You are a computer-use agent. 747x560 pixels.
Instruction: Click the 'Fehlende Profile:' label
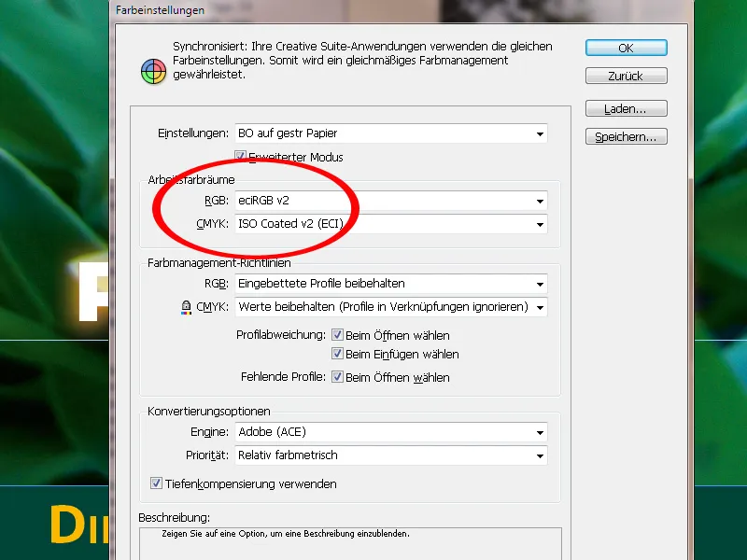click(x=283, y=377)
